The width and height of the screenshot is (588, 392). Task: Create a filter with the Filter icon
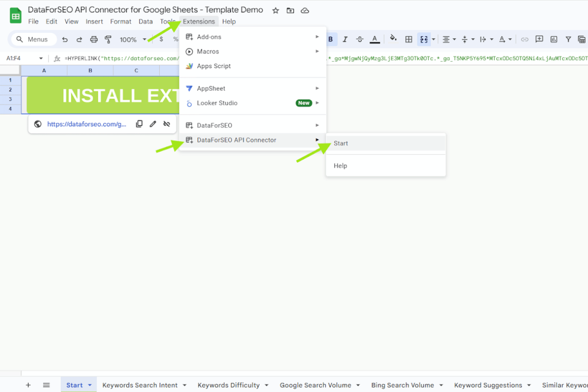568,39
